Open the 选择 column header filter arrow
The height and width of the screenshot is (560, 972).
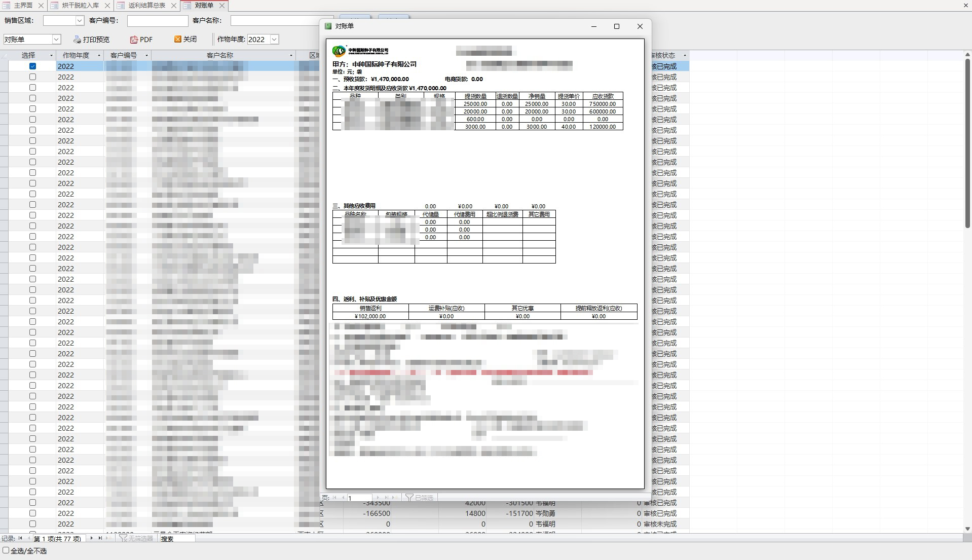click(51, 55)
